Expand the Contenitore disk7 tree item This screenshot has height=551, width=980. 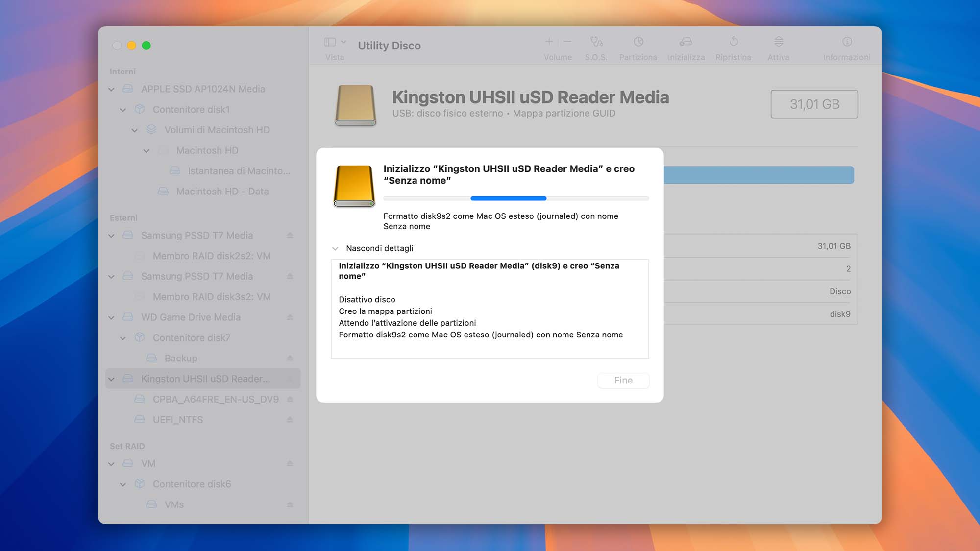coord(122,338)
